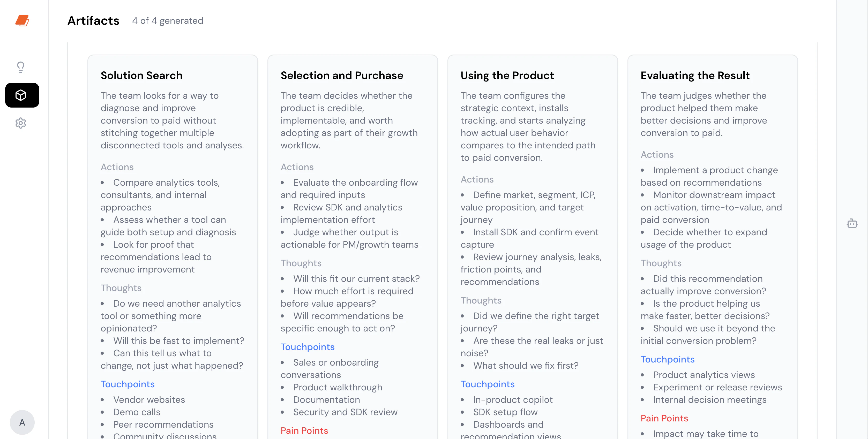Click the Artifacts page heading
The width and height of the screenshot is (868, 439).
[x=93, y=20]
